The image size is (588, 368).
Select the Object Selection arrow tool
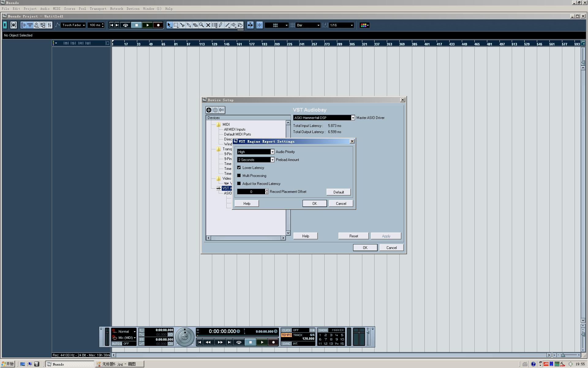point(169,25)
